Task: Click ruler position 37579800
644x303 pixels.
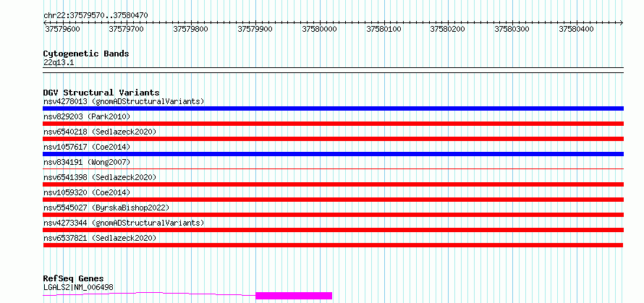Action: (x=191, y=29)
